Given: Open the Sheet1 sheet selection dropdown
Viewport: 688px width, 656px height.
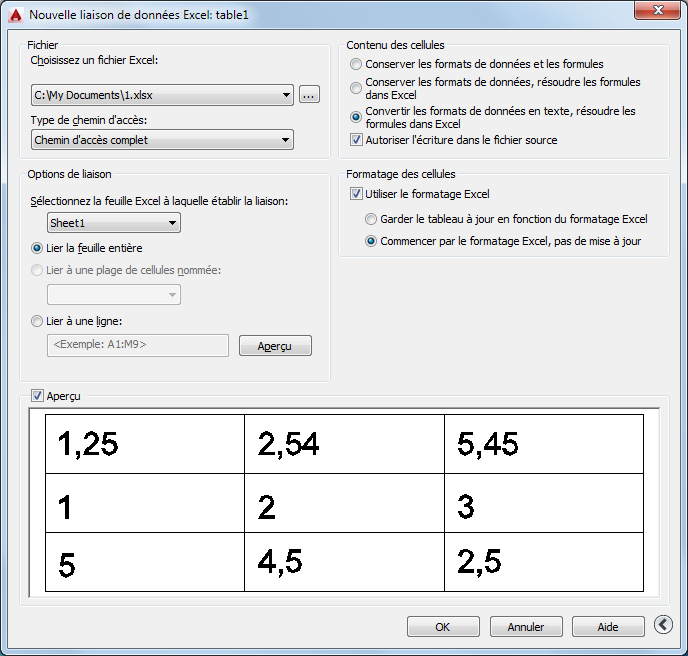Looking at the screenshot, I should coord(114,223).
